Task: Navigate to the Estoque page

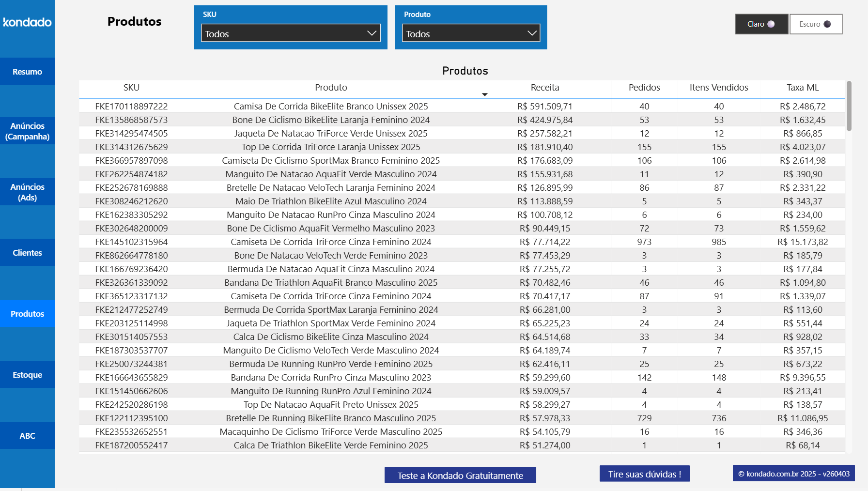Action: coord(27,374)
